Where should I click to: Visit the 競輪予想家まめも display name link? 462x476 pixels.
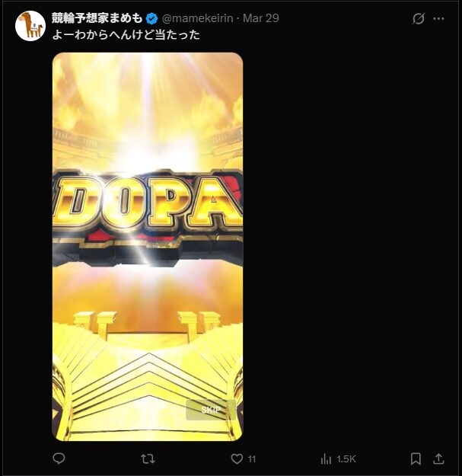(x=97, y=18)
